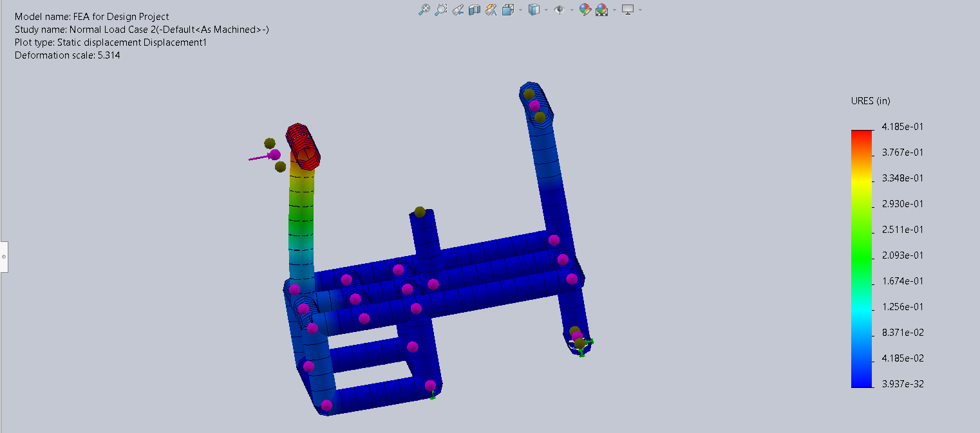Expand the Hide/Show Items dropdown arrow
The image size is (980, 433).
coord(572,10)
